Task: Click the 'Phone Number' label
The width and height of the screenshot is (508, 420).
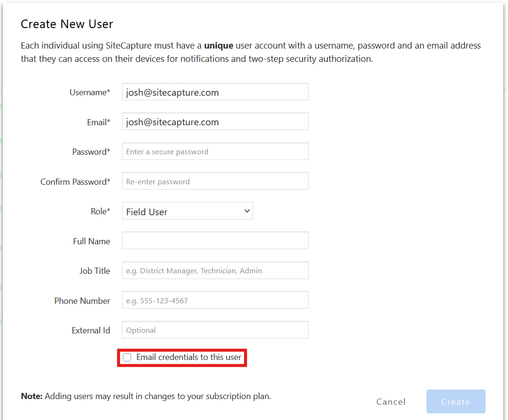Action: (x=82, y=300)
